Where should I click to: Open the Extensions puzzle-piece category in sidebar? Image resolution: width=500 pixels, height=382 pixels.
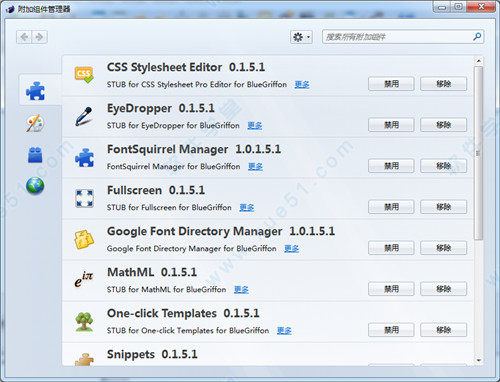pyautogui.click(x=36, y=91)
